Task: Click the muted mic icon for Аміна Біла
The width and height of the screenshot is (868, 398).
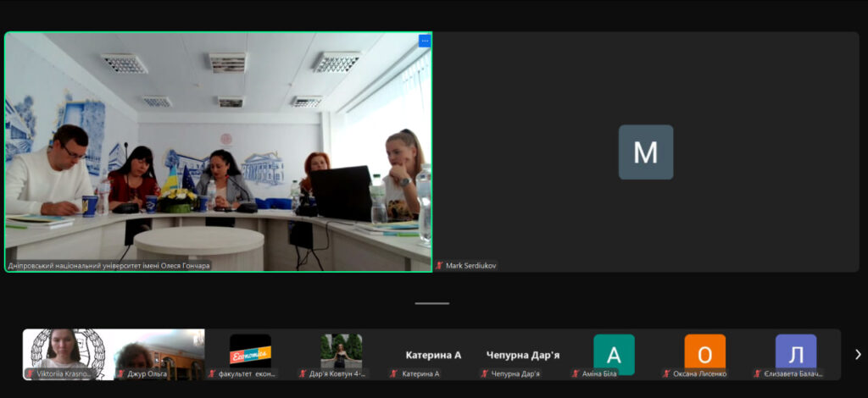Action: coord(576,373)
